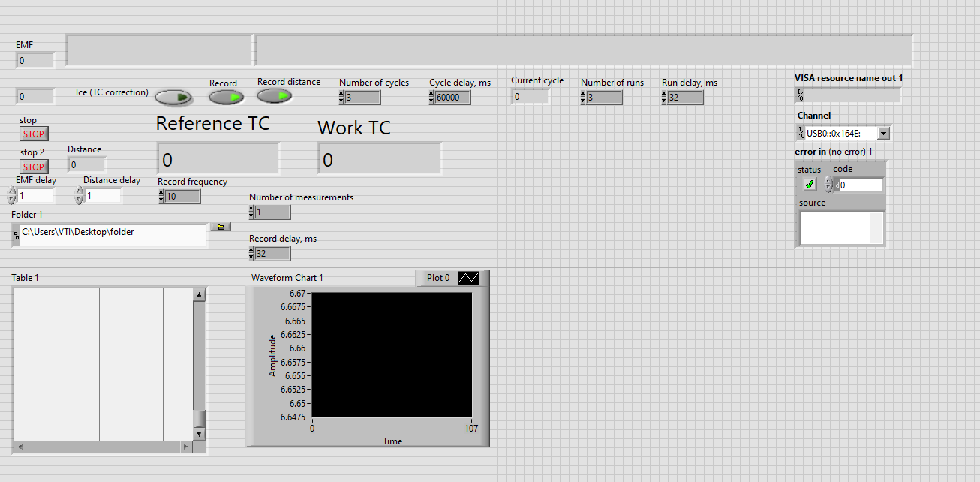Open the Channel VISA resource dropdown
This screenshot has width=980, height=482.
coord(883,134)
